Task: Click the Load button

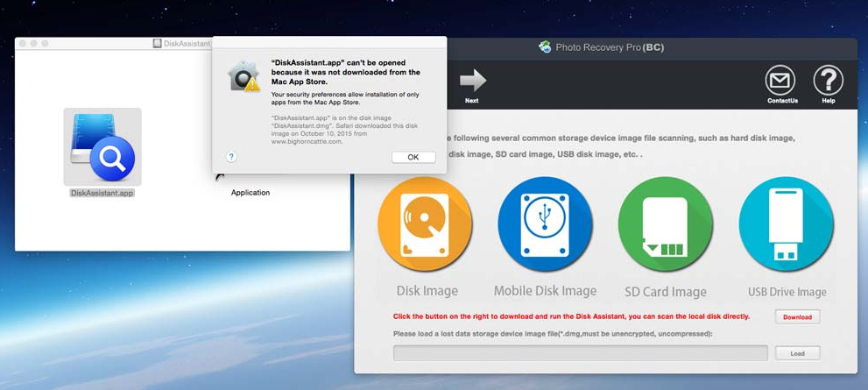Action: pos(797,353)
